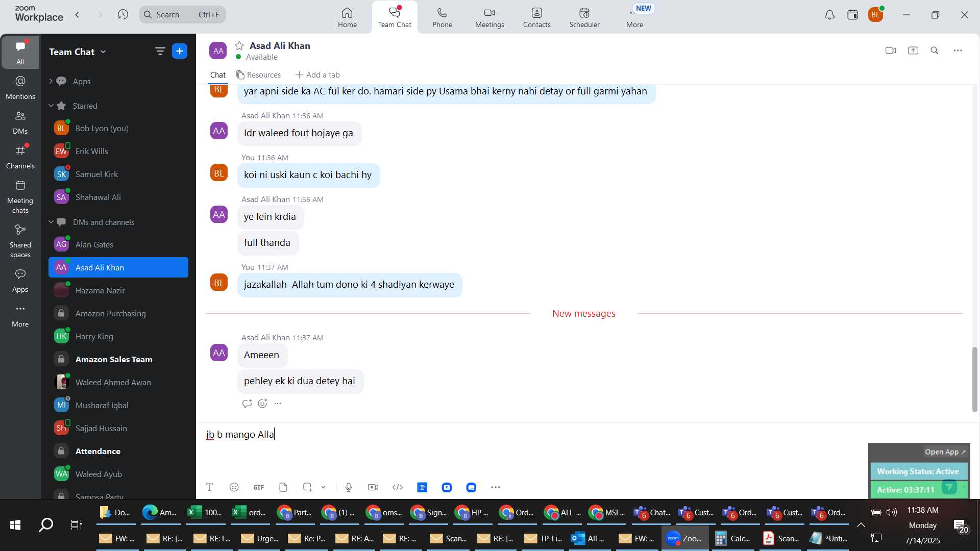
Task: Open the text formatting tool in composer
Action: tap(209, 488)
